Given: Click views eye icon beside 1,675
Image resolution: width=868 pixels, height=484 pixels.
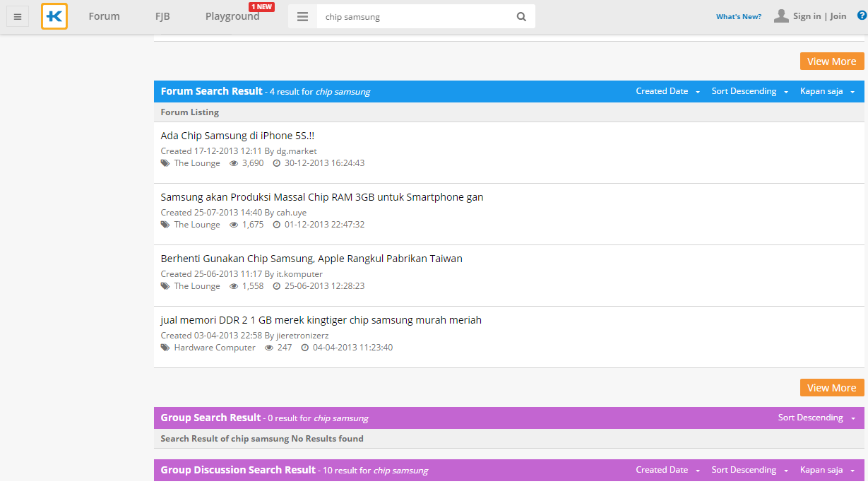Looking at the screenshot, I should click(234, 225).
